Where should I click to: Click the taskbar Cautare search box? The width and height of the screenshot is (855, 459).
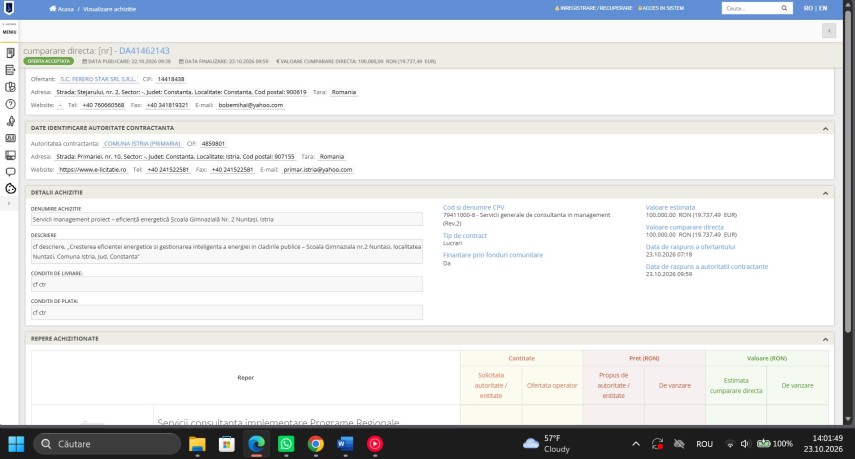tap(107, 444)
